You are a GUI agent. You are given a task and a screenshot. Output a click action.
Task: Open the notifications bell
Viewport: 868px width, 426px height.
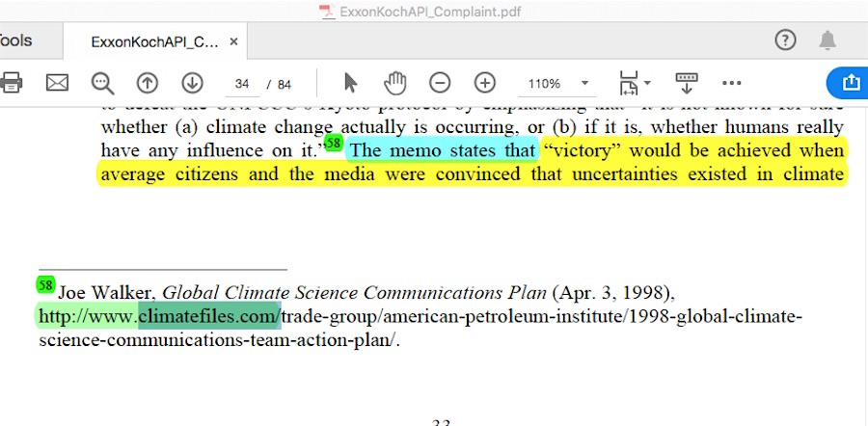click(x=827, y=40)
